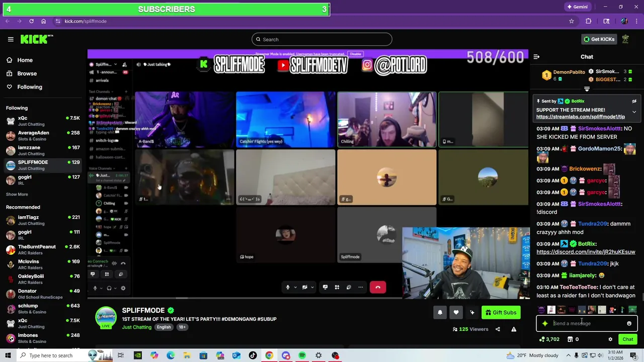Report the stream with warning icon
The width and height of the screenshot is (644, 362).
click(x=514, y=329)
